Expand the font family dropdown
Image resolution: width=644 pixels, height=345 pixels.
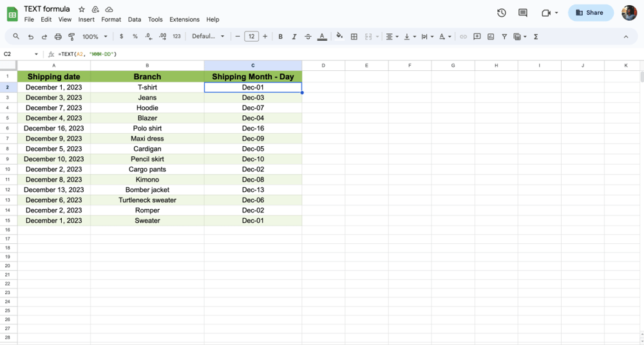click(x=208, y=37)
